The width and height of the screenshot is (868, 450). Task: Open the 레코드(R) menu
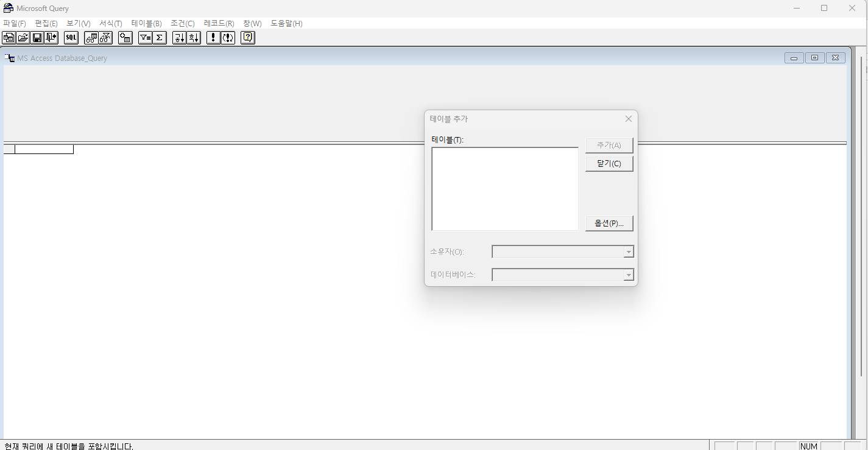[x=219, y=24]
